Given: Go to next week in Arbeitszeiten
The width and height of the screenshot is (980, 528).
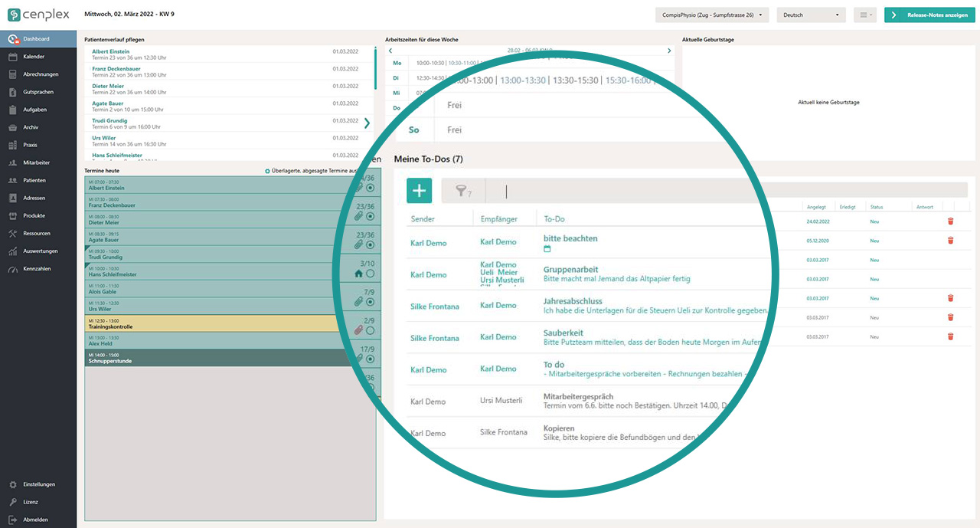Looking at the screenshot, I should (669, 51).
